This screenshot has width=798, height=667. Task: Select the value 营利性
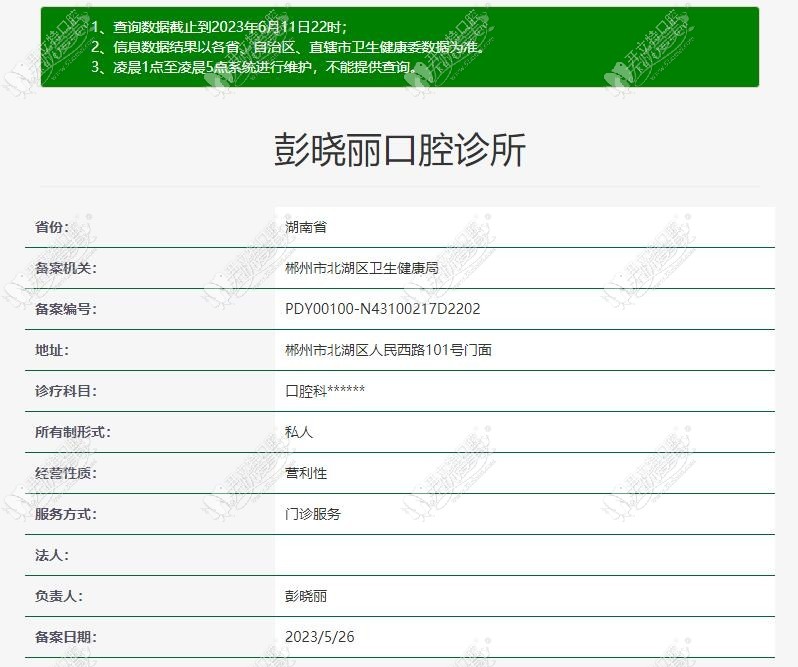(306, 473)
